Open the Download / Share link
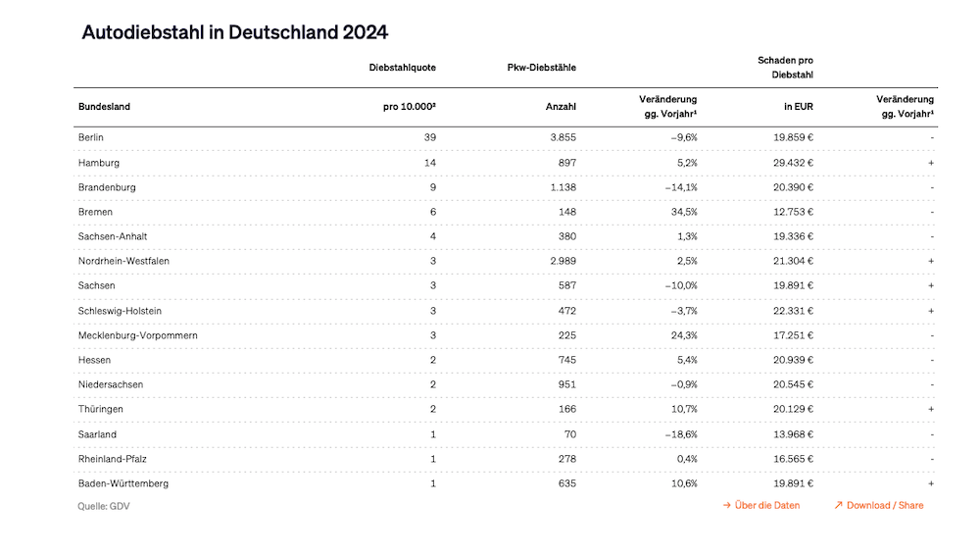The height and width of the screenshot is (555, 980). 884,506
